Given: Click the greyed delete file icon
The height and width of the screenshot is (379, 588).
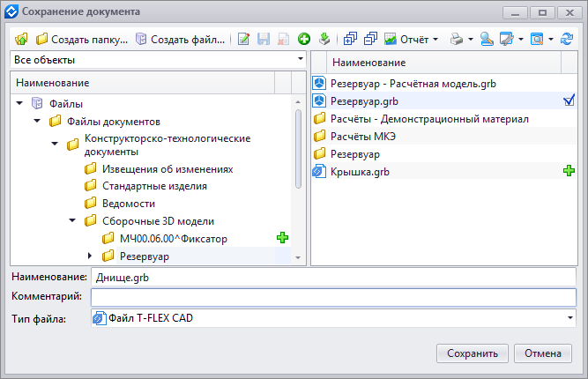Looking at the screenshot, I should [x=283, y=39].
